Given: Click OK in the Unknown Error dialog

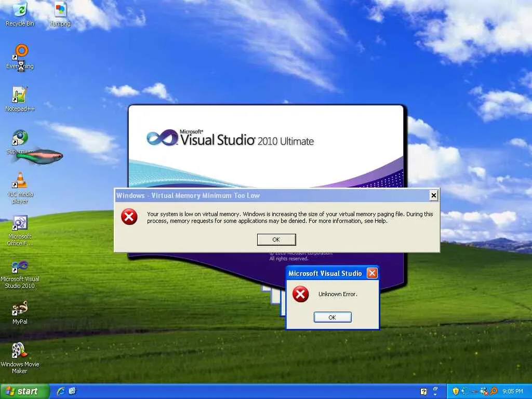Looking at the screenshot, I should click(x=332, y=317).
